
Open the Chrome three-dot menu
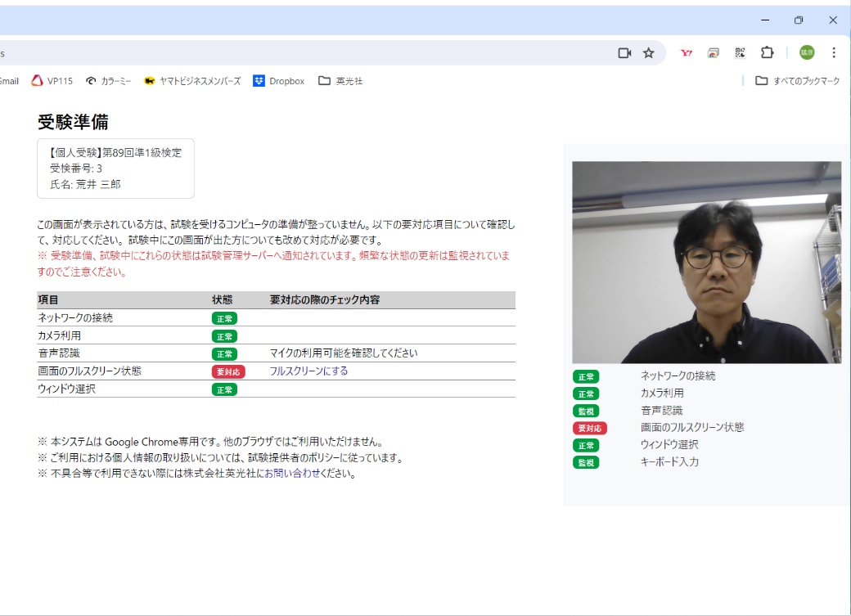834,52
